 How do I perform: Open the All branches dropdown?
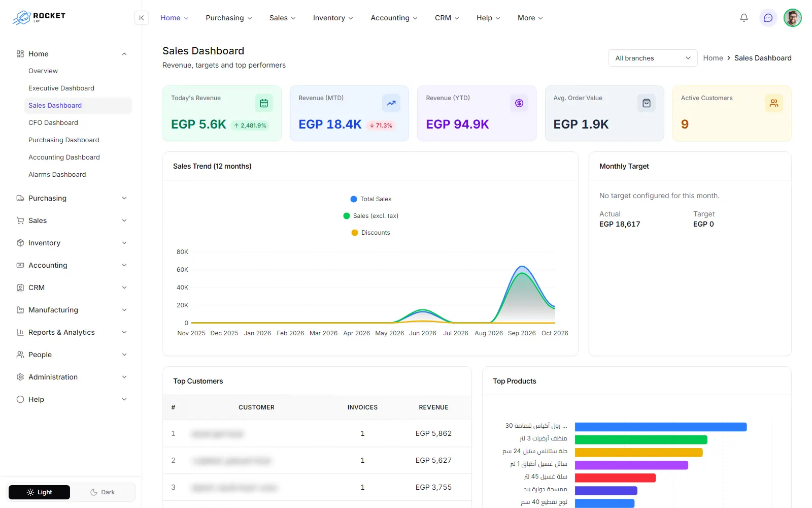tap(653, 58)
